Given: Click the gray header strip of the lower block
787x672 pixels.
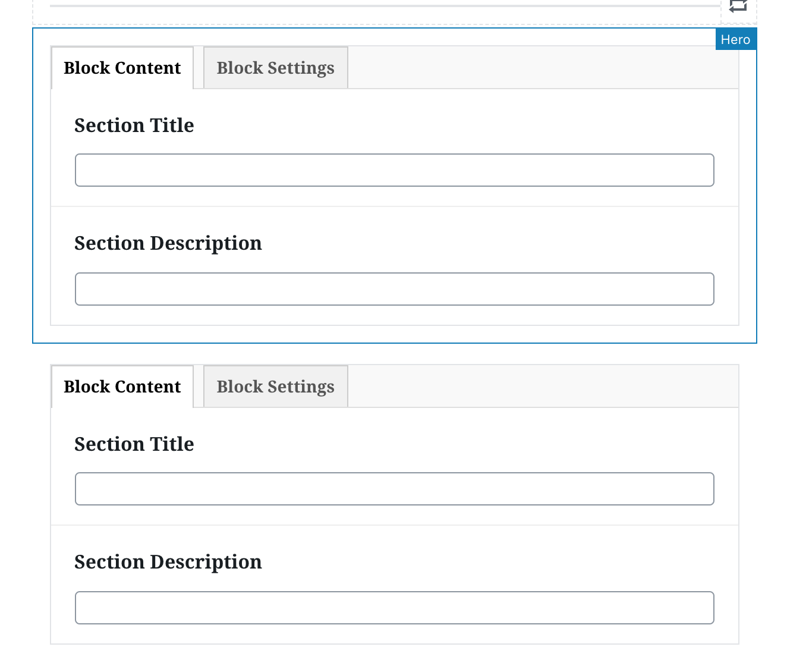Looking at the screenshot, I should pyautogui.click(x=535, y=386).
